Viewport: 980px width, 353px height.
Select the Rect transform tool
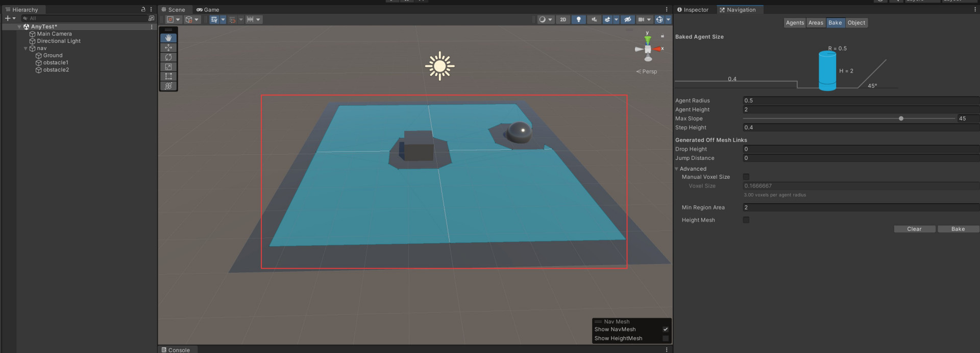[168, 76]
